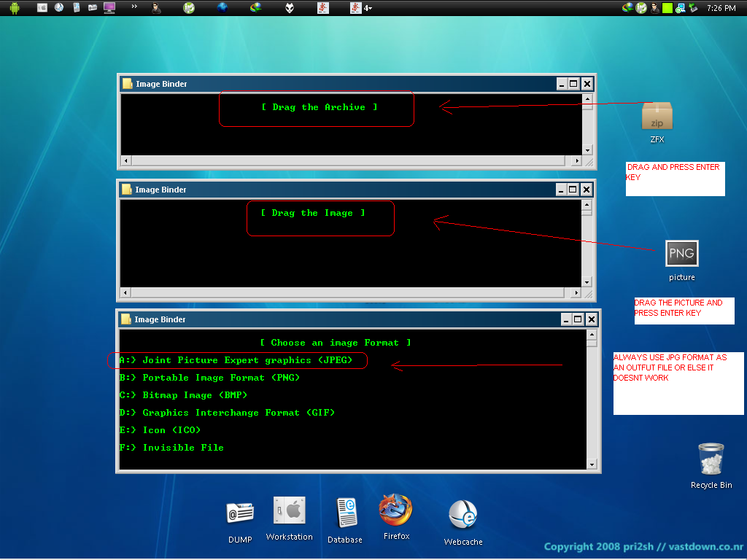Click scroll-down arrow in Drag the Image window
The image size is (747, 560).
point(587,282)
